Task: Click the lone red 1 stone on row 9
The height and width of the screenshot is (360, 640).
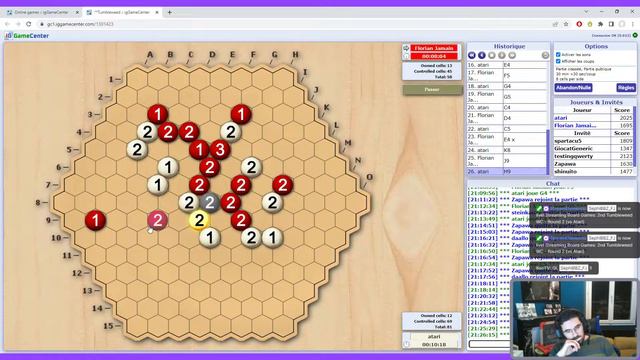Action: click(x=96, y=220)
